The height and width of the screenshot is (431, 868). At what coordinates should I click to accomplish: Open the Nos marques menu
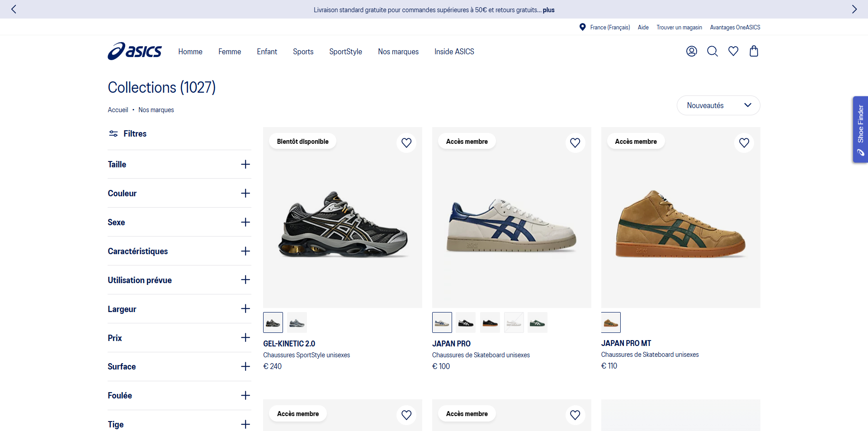(398, 52)
